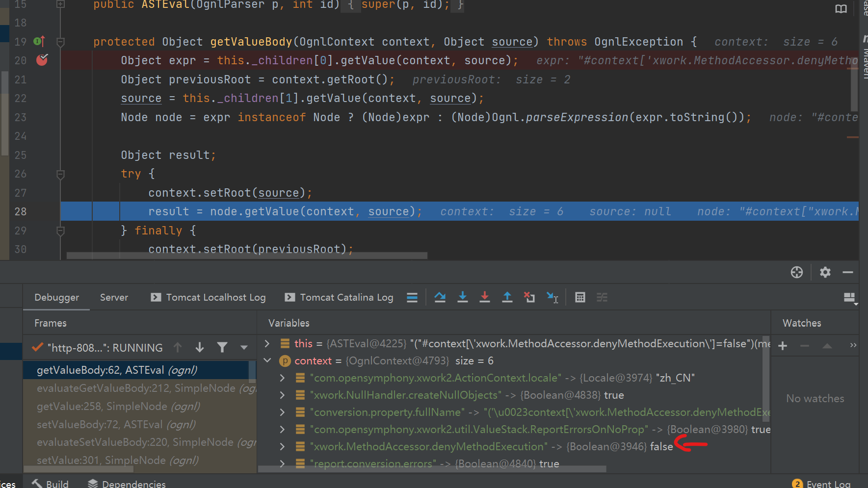This screenshot has height=488, width=868.
Task: Expand the xwork.MethodAccessor.denyMethodExecution entry
Action: [282, 446]
